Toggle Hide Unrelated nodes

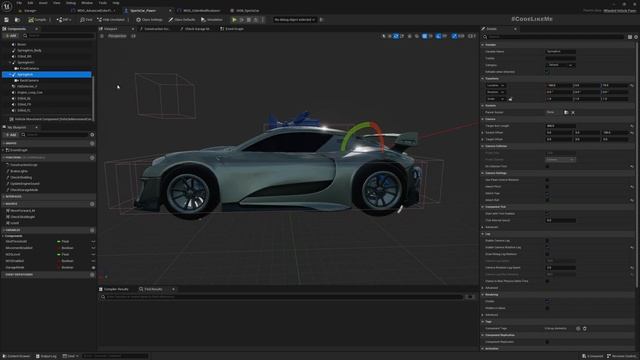[x=111, y=20]
